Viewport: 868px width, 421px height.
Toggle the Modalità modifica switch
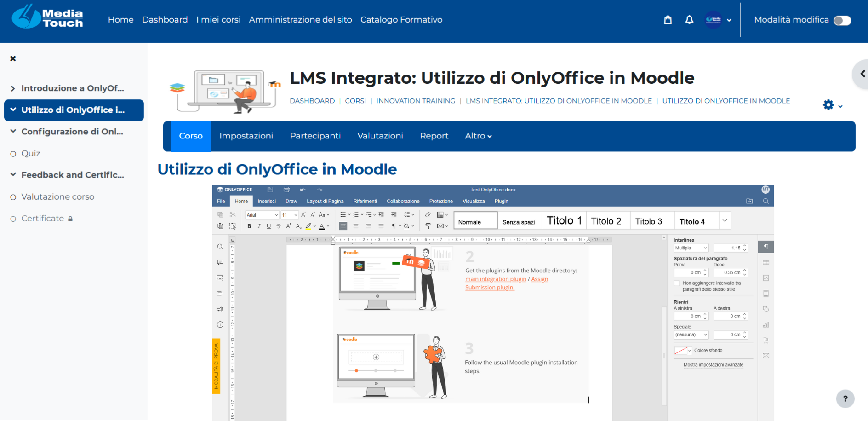(x=842, y=20)
